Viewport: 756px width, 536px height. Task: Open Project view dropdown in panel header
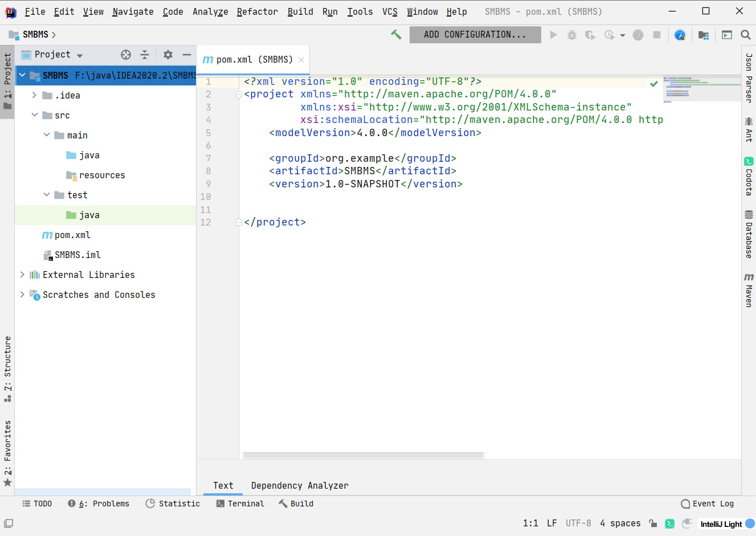(80, 55)
